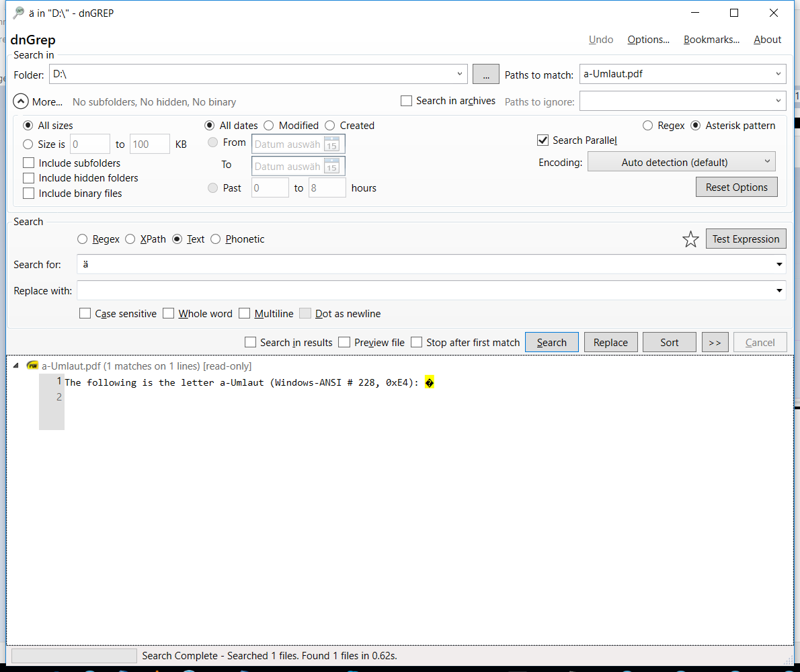800x672 pixels.
Task: Open Bookmarks from the top menu
Action: coord(711,40)
